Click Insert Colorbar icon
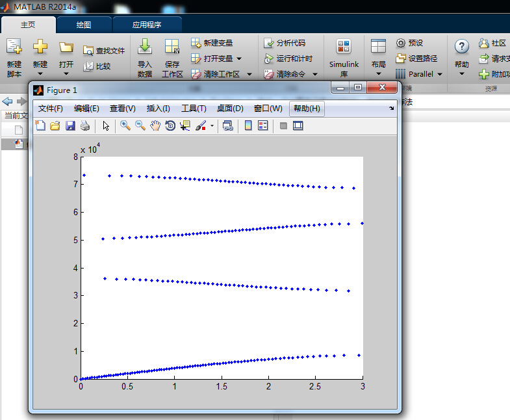Image resolution: width=510 pixels, height=420 pixels. pyautogui.click(x=248, y=125)
